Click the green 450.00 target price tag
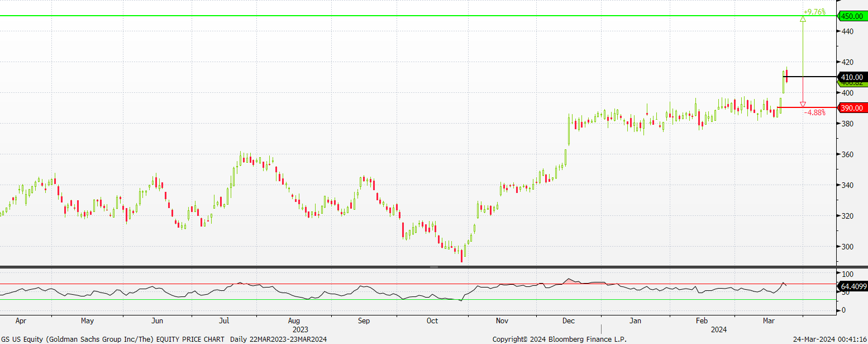Image resolution: width=868 pixels, height=344 pixels. (x=852, y=16)
